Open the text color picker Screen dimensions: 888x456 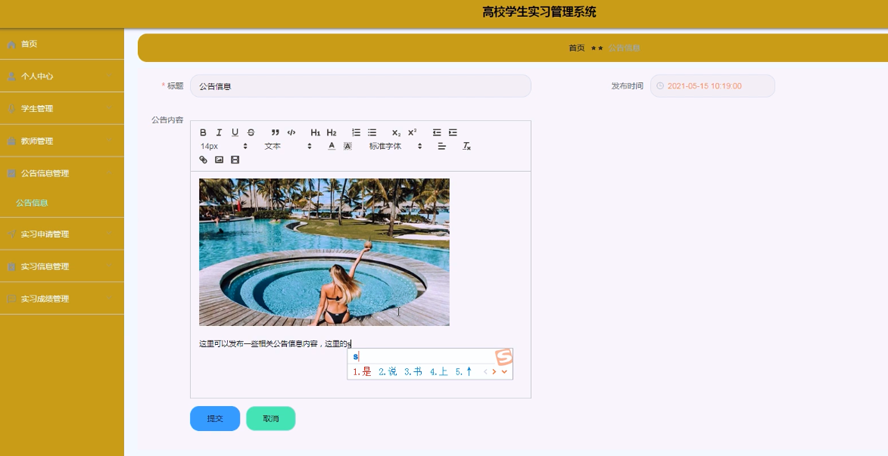(332, 146)
